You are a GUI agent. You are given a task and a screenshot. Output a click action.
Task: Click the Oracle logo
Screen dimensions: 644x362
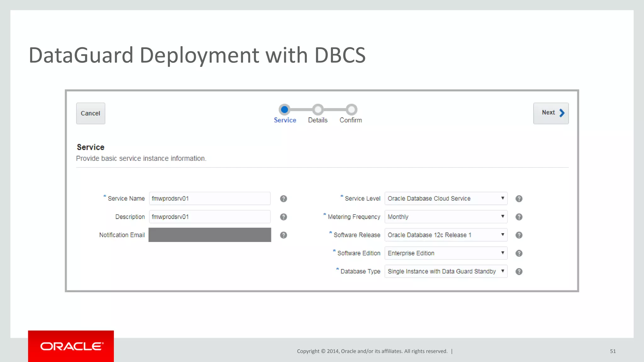pos(71,346)
